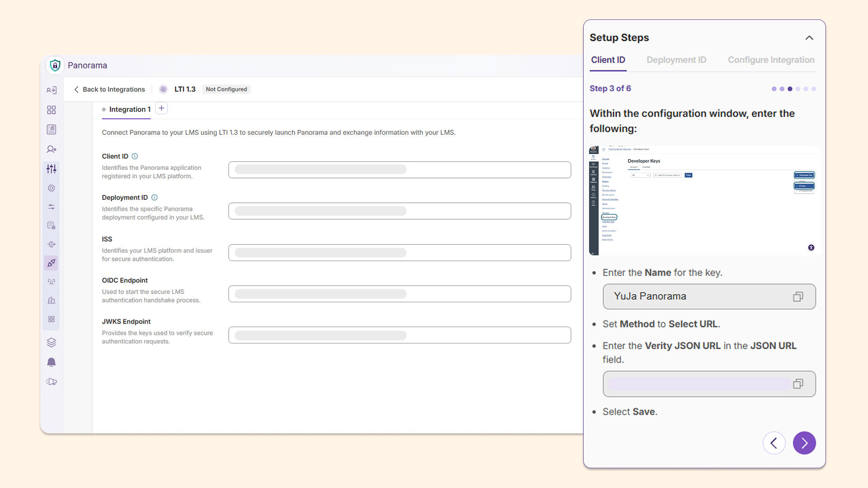
Task: Click the Panorama shield logo
Action: 55,66
